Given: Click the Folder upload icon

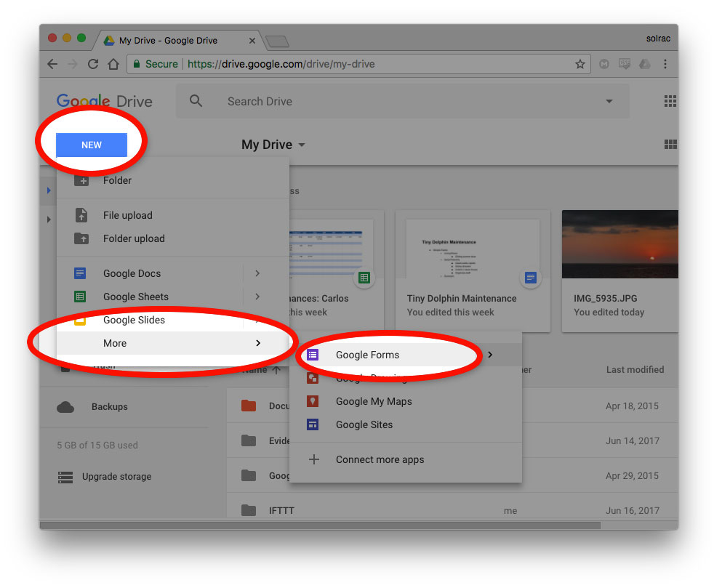Looking at the screenshot, I should 81,238.
